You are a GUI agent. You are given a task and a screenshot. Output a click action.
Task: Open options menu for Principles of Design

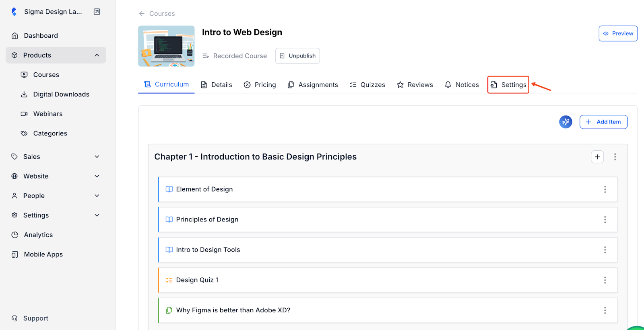pyautogui.click(x=605, y=219)
